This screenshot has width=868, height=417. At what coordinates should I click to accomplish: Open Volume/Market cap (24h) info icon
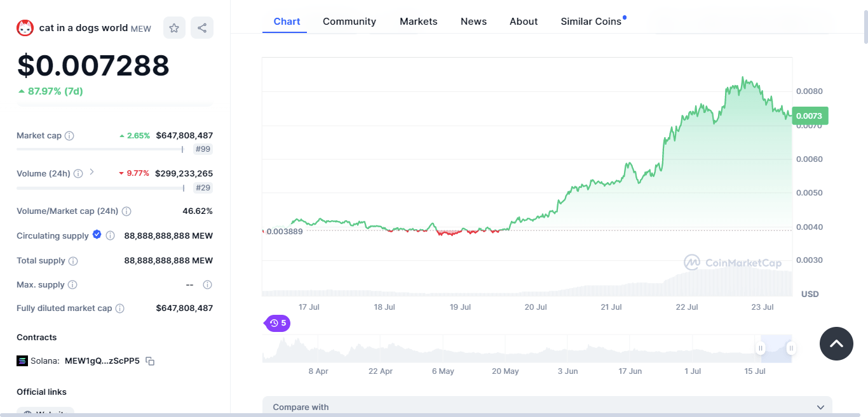(x=126, y=211)
